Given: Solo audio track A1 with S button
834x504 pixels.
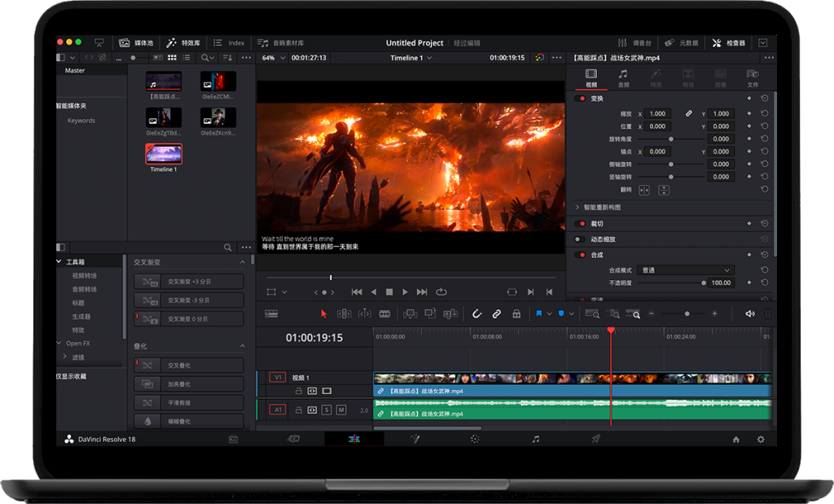Looking at the screenshot, I should click(327, 410).
